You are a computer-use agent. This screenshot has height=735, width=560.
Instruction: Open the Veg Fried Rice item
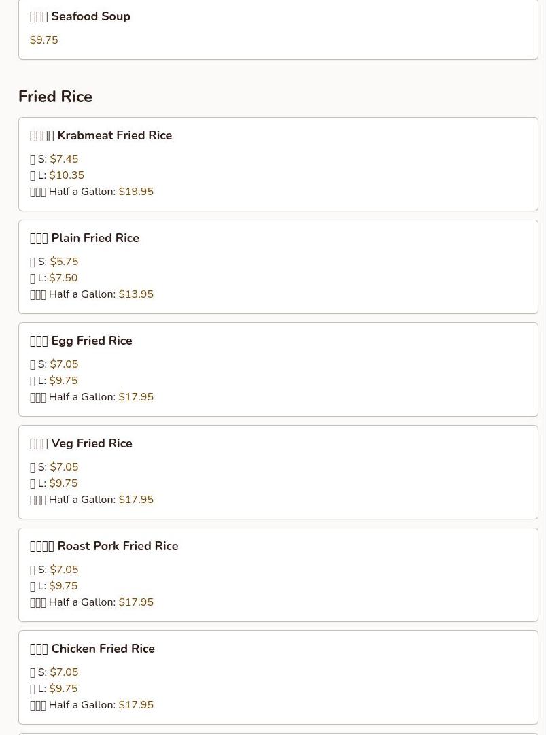point(81,443)
